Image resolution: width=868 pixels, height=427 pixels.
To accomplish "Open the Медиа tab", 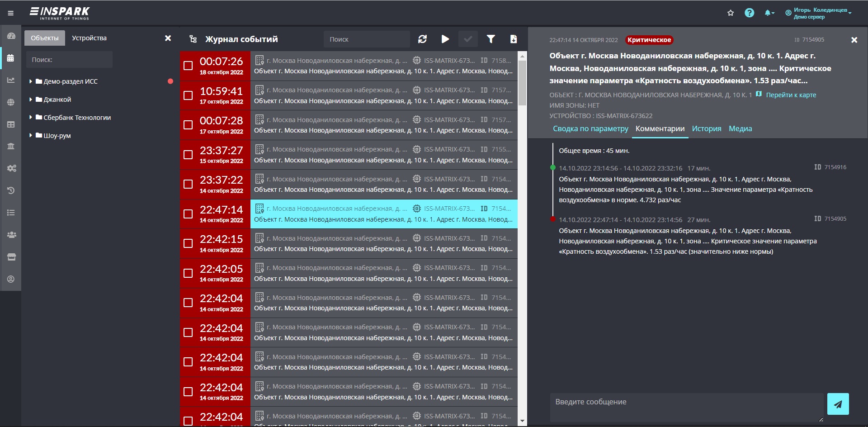I will point(741,129).
